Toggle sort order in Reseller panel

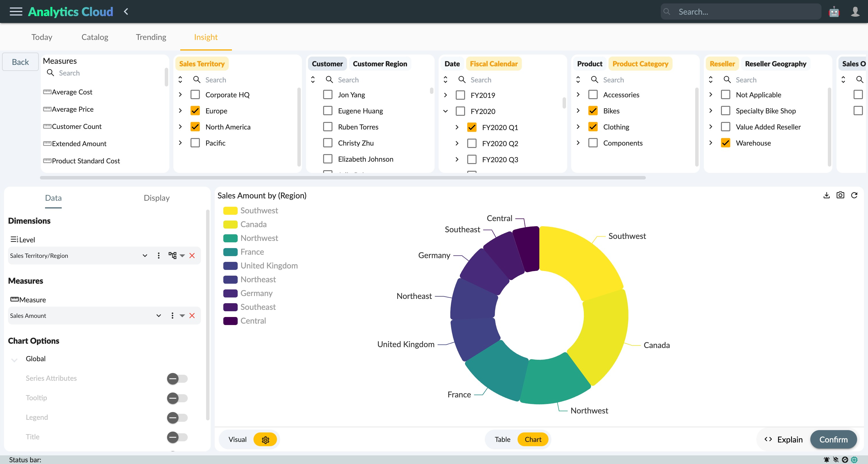pos(711,80)
